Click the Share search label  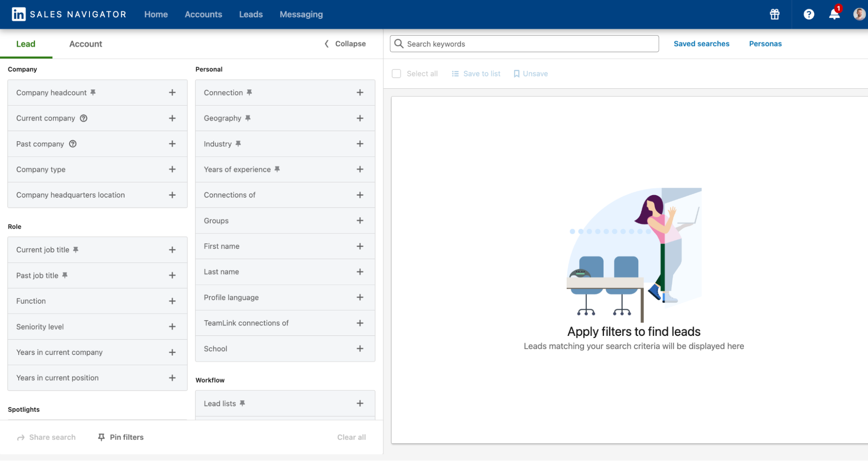(x=53, y=438)
